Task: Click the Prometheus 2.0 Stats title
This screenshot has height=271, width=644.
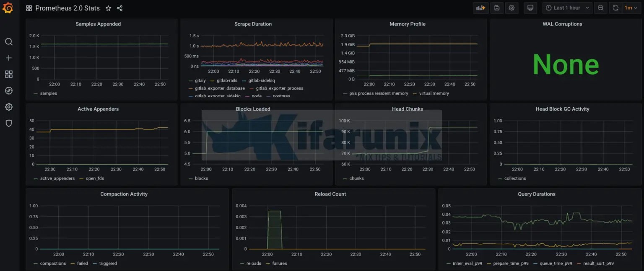Action: click(x=68, y=8)
